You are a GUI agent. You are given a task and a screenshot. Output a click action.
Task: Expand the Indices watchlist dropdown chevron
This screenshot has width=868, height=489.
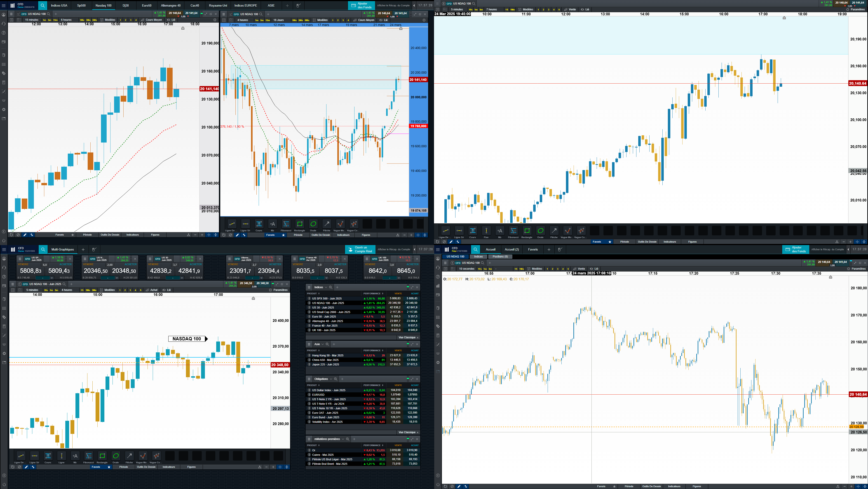point(326,287)
